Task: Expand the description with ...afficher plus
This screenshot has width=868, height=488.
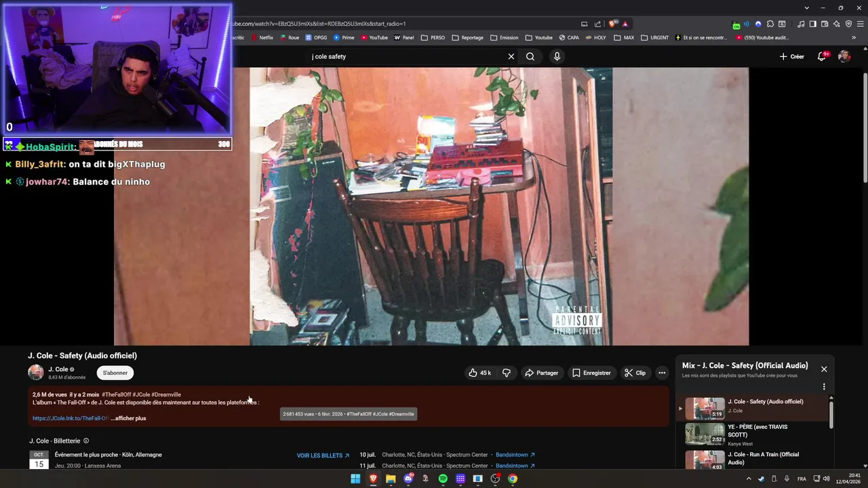Action: (x=128, y=418)
